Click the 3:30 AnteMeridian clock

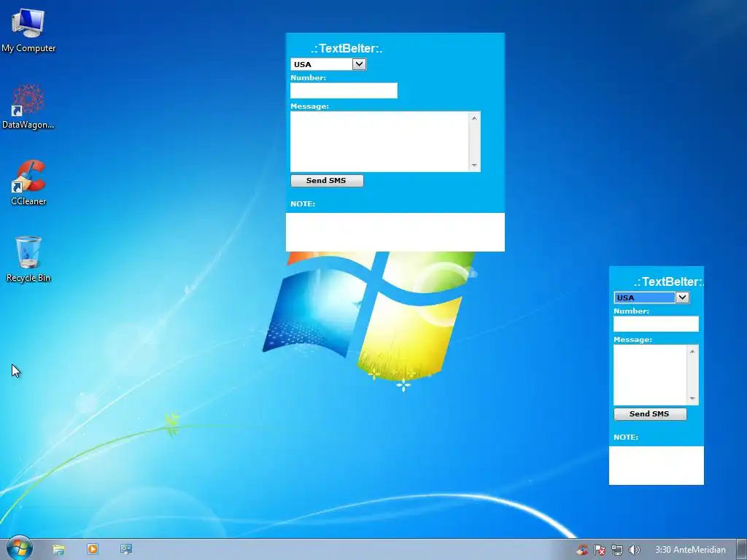click(x=690, y=550)
